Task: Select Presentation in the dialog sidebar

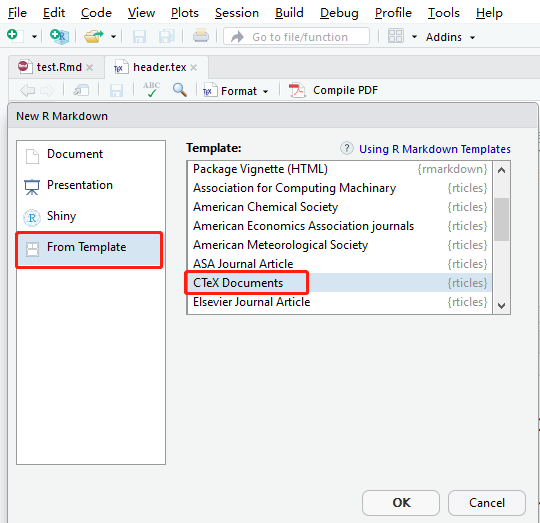Action: click(91, 185)
